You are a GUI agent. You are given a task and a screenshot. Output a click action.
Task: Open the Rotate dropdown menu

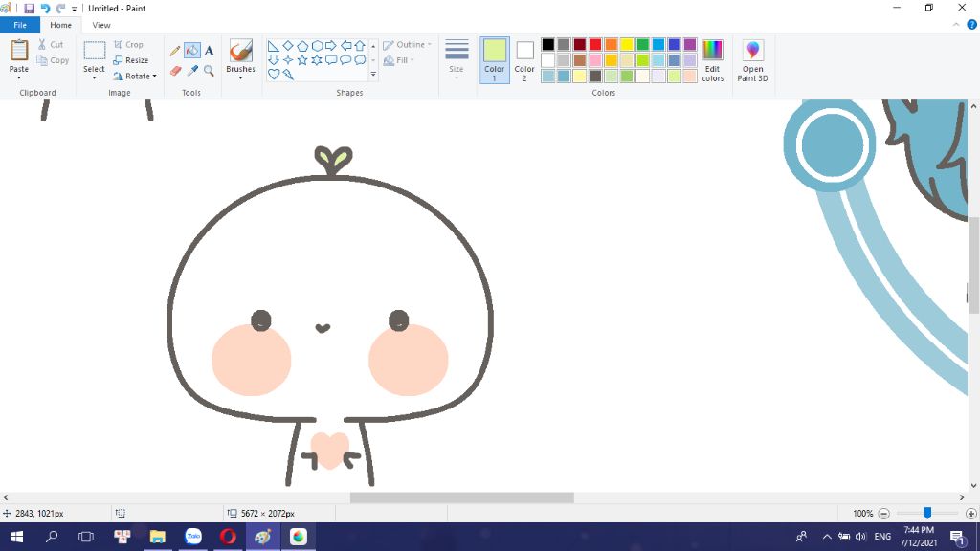[135, 77]
